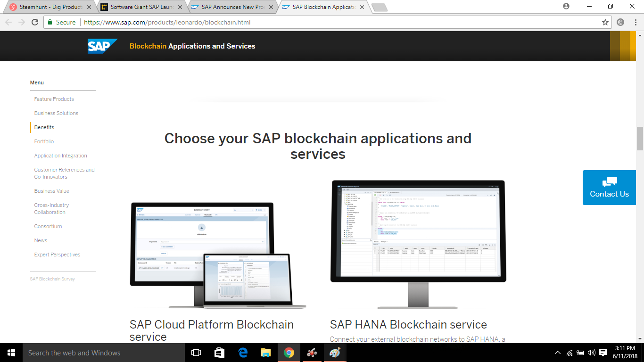Launch the Microsoft Store from taskbar
Screen dimensions: 644x362
point(219,353)
